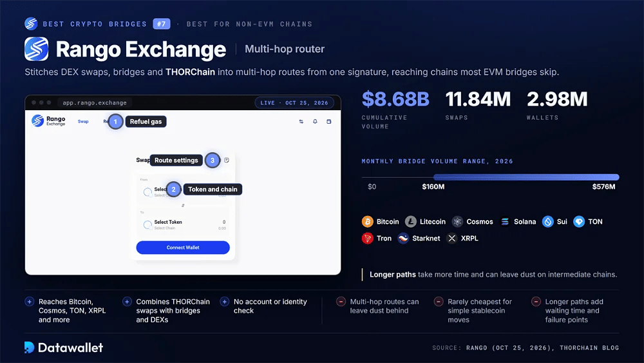Click the 'Bitcoin' chain label
Viewport: 644px width, 363px height.
coord(388,222)
